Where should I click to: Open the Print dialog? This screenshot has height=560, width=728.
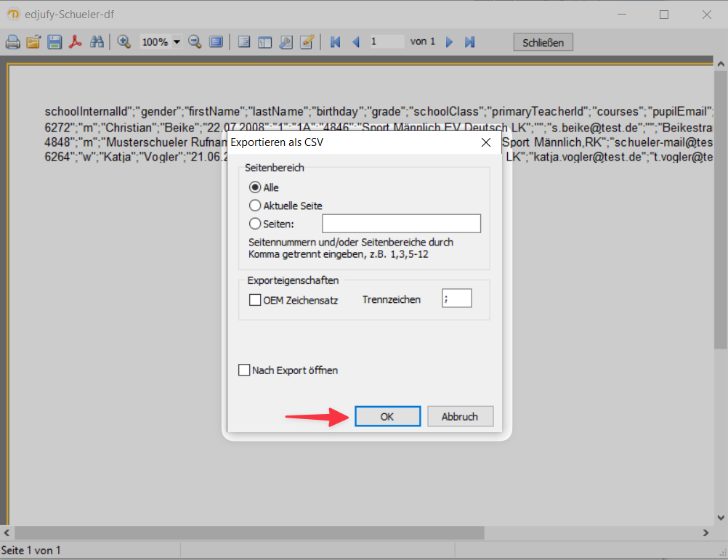(13, 41)
